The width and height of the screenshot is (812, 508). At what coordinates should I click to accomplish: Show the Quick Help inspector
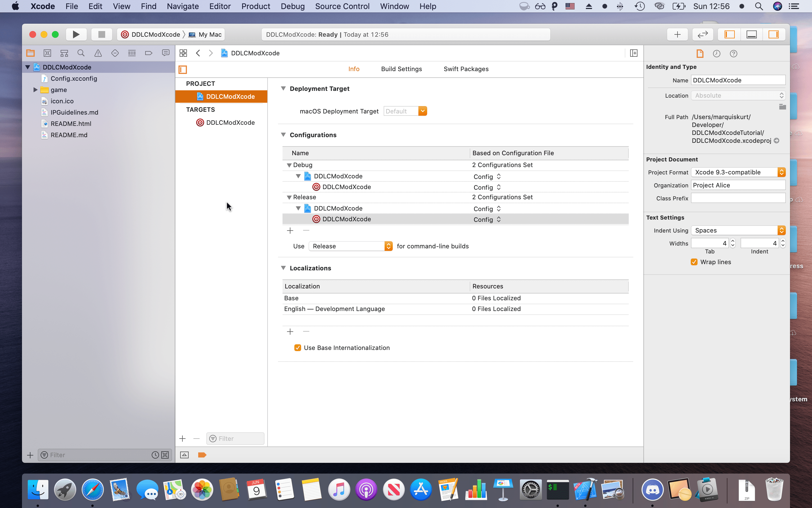pos(734,53)
